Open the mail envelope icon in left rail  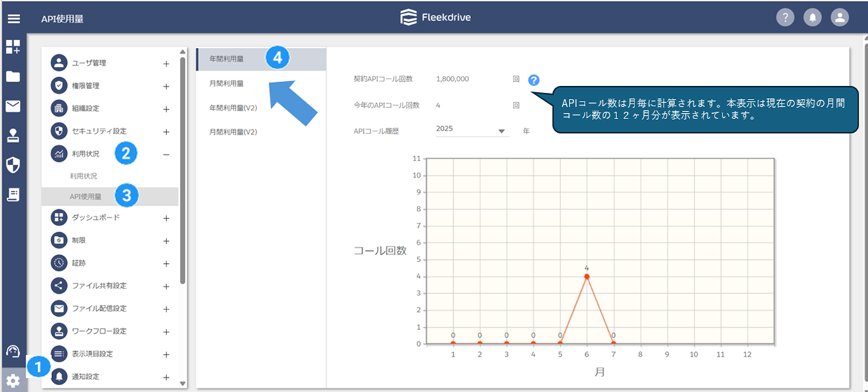[13, 106]
